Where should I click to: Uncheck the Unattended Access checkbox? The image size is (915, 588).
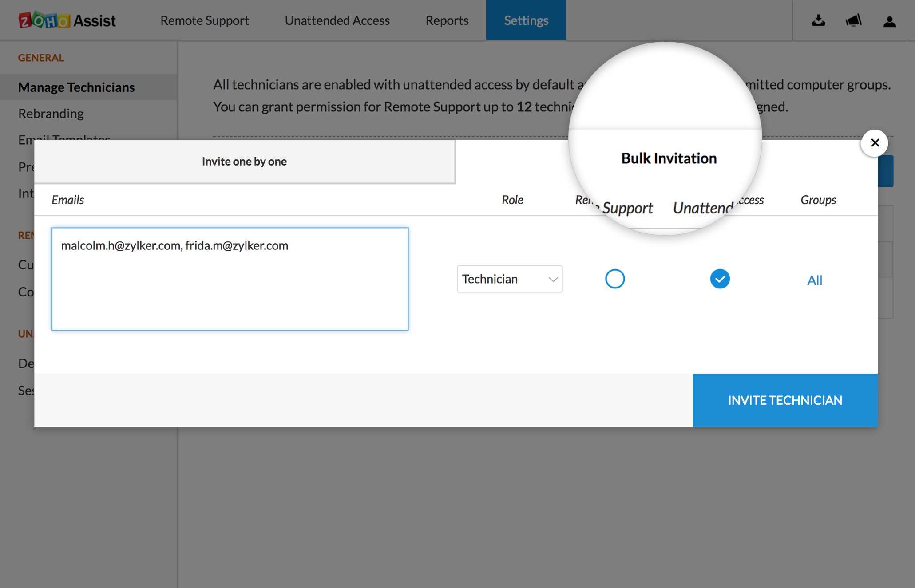point(720,279)
